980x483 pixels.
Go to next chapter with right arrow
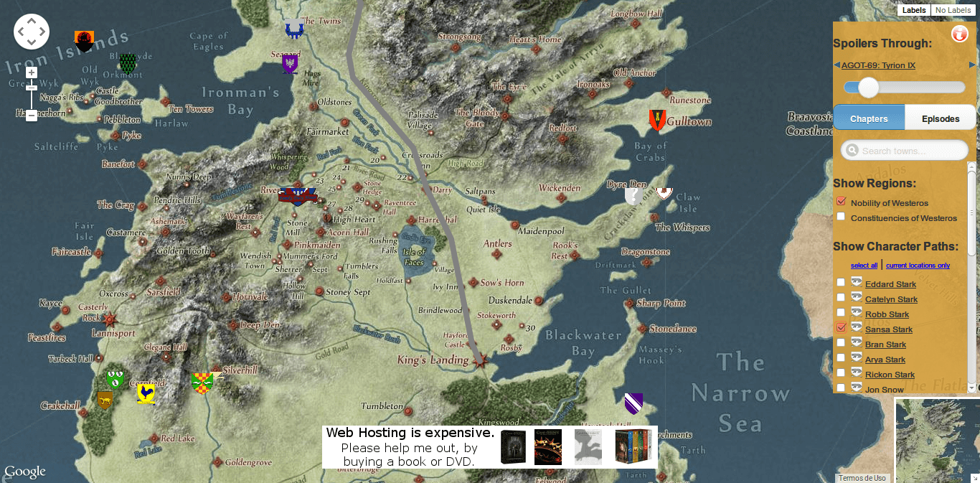click(x=972, y=65)
